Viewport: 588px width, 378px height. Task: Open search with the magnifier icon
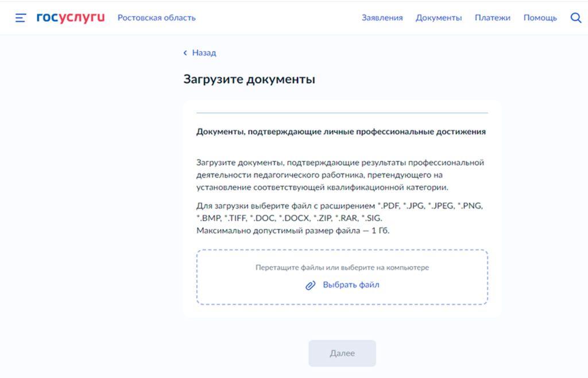click(x=576, y=18)
